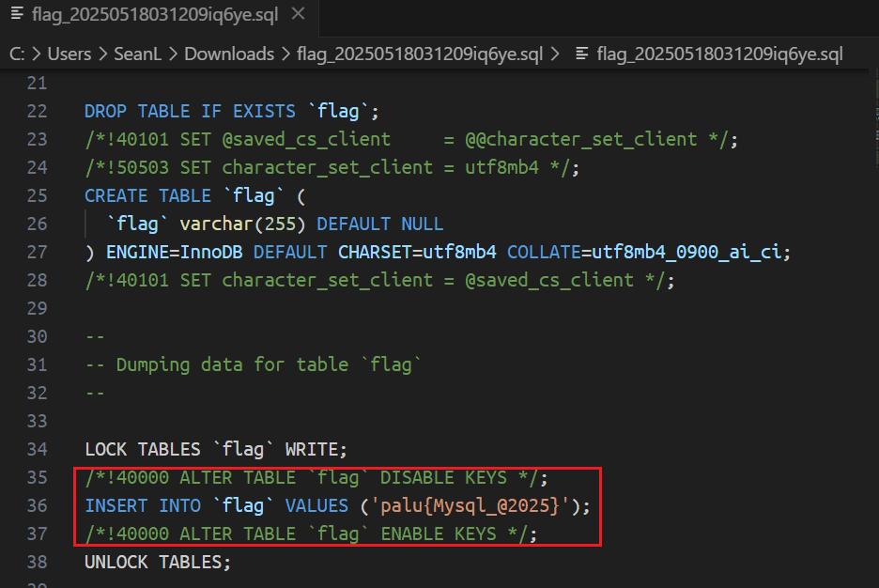Click the last flag .sql breadcrumb entry
Screen dimensions: 879x588
(x=719, y=54)
